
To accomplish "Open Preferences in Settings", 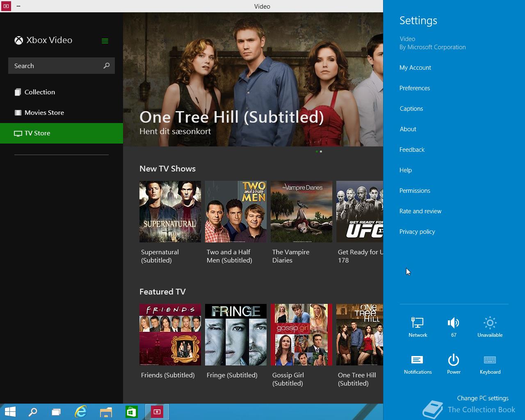I will (x=415, y=88).
